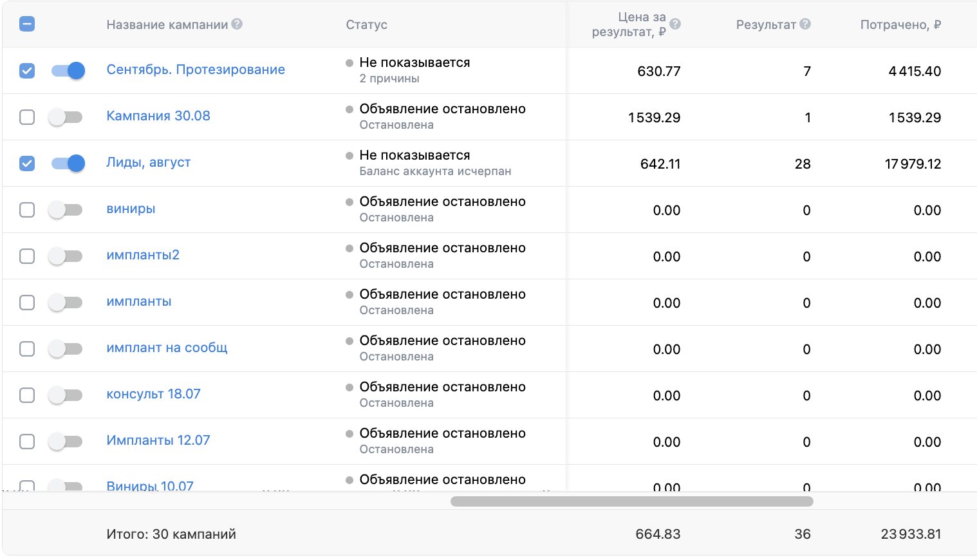Uncheck the Лиды, август checkbox
The height and width of the screenshot is (560, 977).
[27, 163]
